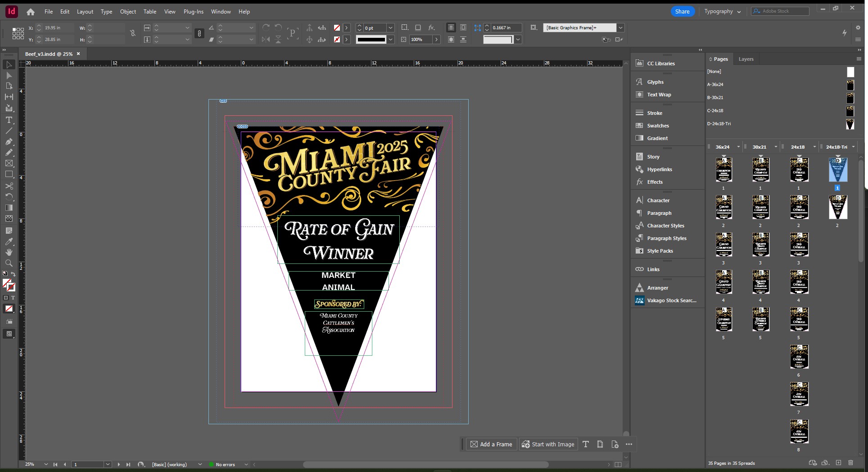Select the Pen tool
The width and height of the screenshot is (868, 472).
click(9, 141)
